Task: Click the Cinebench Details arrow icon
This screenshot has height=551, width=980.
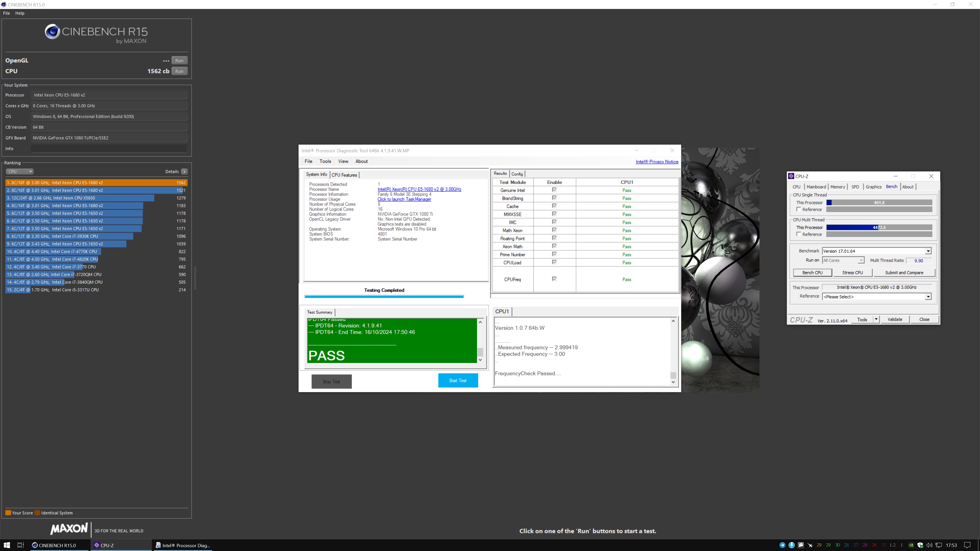Action: [x=185, y=171]
